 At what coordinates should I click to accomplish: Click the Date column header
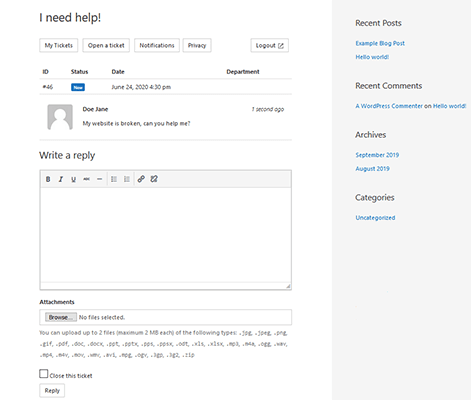pyautogui.click(x=118, y=72)
